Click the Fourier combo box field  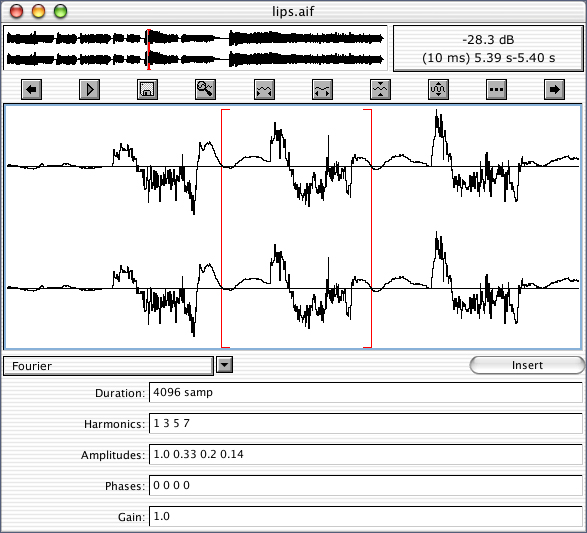click(108, 366)
